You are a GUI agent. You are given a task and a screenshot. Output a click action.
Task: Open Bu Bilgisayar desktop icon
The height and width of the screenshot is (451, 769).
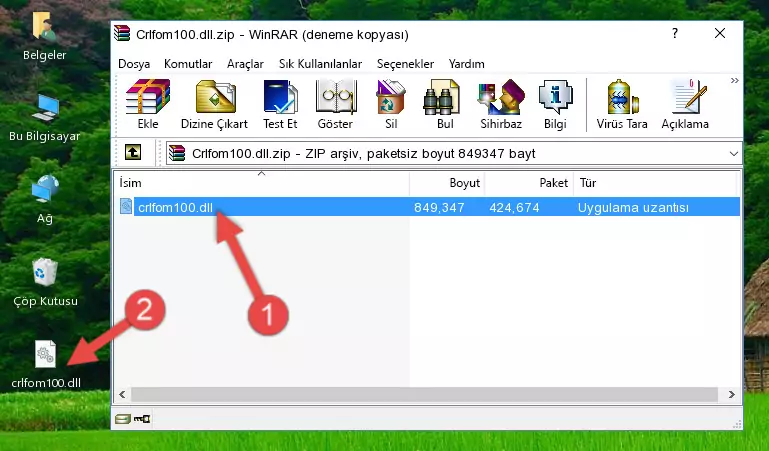[45, 119]
